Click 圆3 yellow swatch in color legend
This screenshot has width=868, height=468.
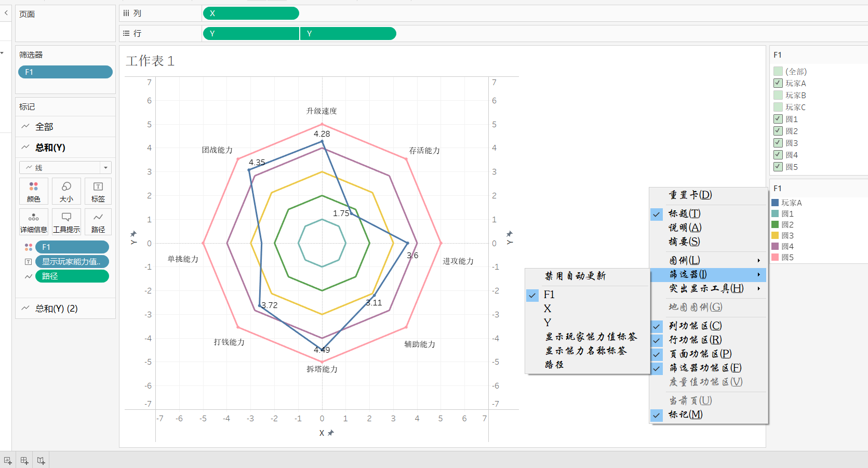tap(775, 235)
